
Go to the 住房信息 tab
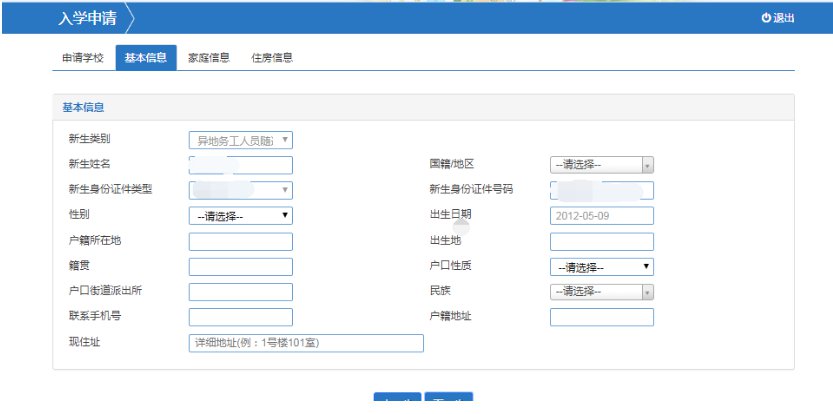tap(272, 58)
